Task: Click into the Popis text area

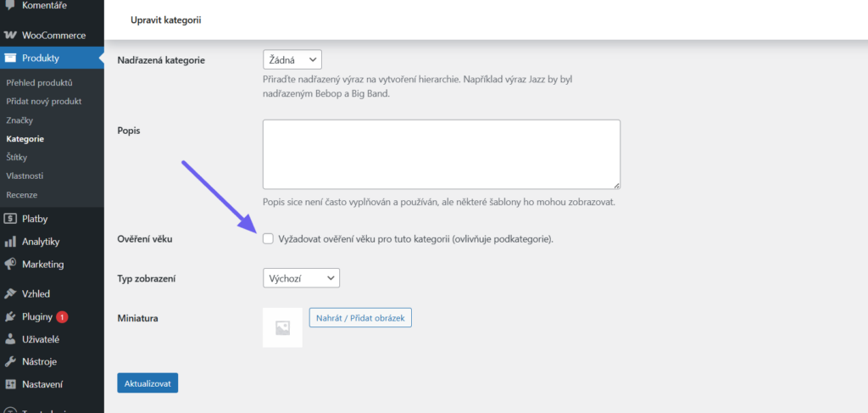Action: [x=441, y=154]
